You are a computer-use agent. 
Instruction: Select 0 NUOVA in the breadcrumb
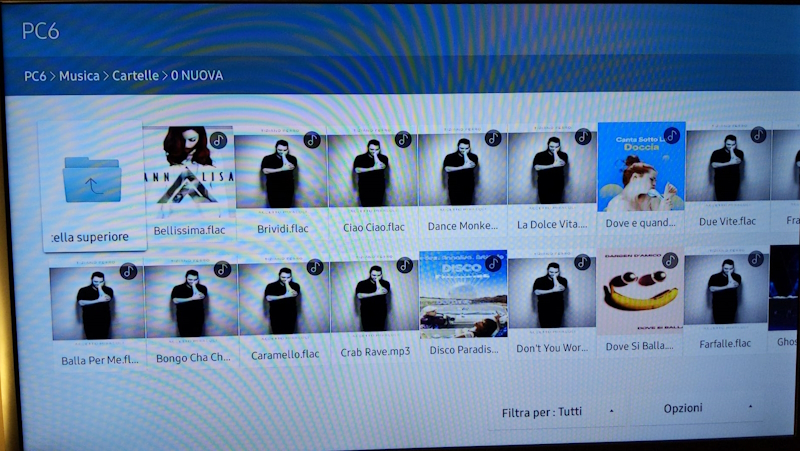(x=197, y=76)
